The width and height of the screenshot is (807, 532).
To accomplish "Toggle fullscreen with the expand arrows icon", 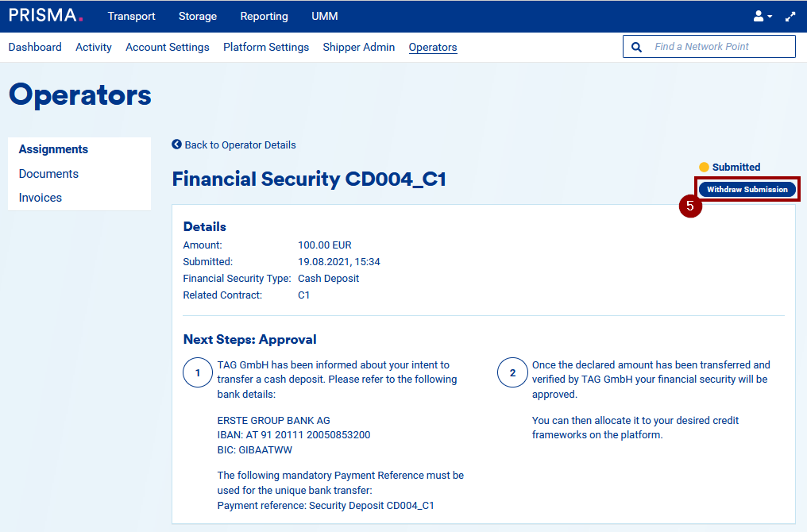I will pos(790,16).
